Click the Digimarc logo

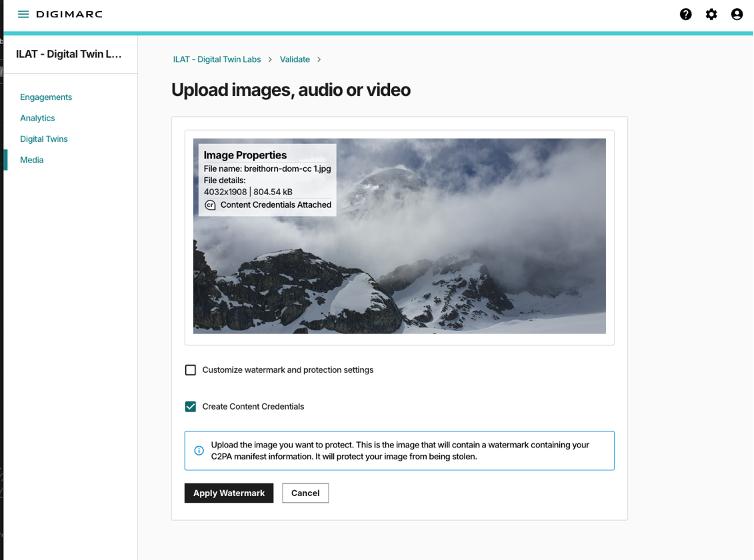tap(69, 14)
